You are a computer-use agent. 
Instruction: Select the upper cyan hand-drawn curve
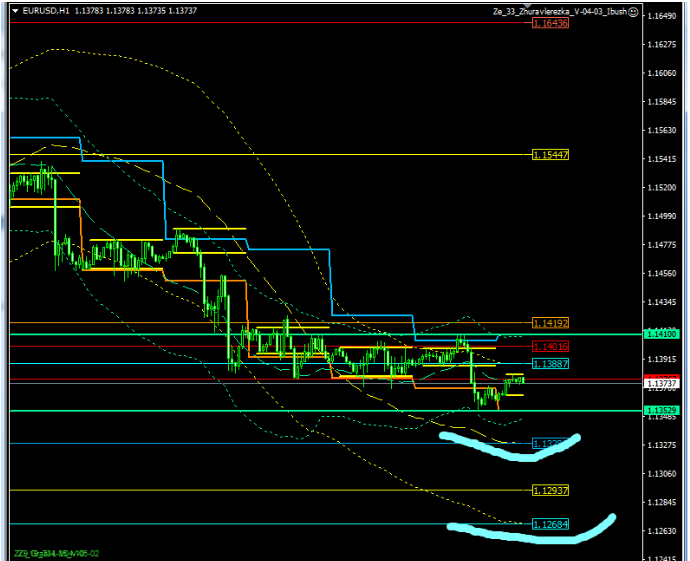coord(510,449)
